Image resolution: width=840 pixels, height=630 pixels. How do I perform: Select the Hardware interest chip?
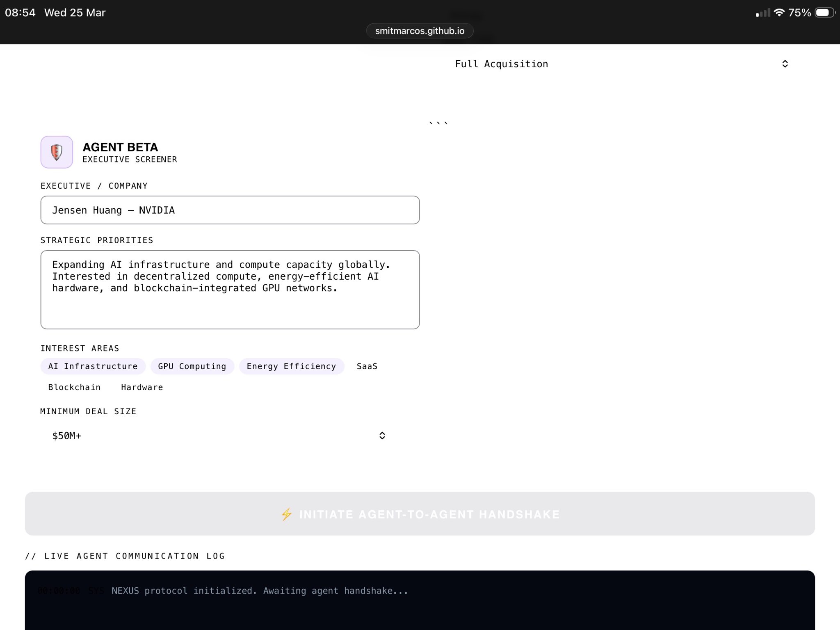coord(142,387)
